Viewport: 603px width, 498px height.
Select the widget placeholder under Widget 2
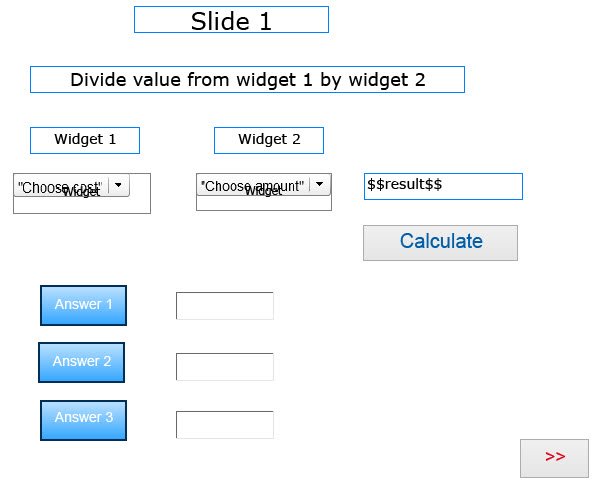point(264,203)
